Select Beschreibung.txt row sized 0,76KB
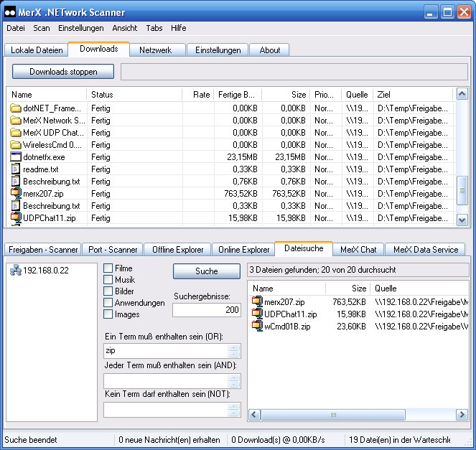Viewport: 476px width, 450px height. 230,181
